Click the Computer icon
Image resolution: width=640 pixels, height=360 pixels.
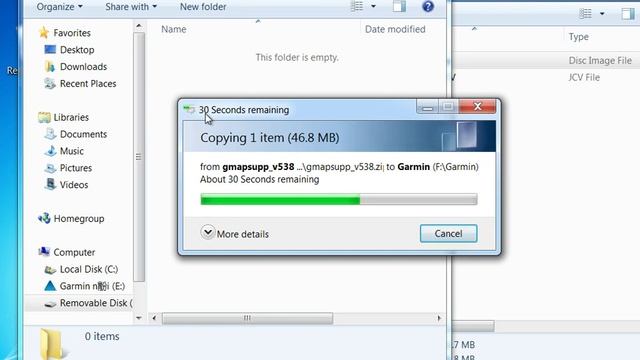(44, 252)
